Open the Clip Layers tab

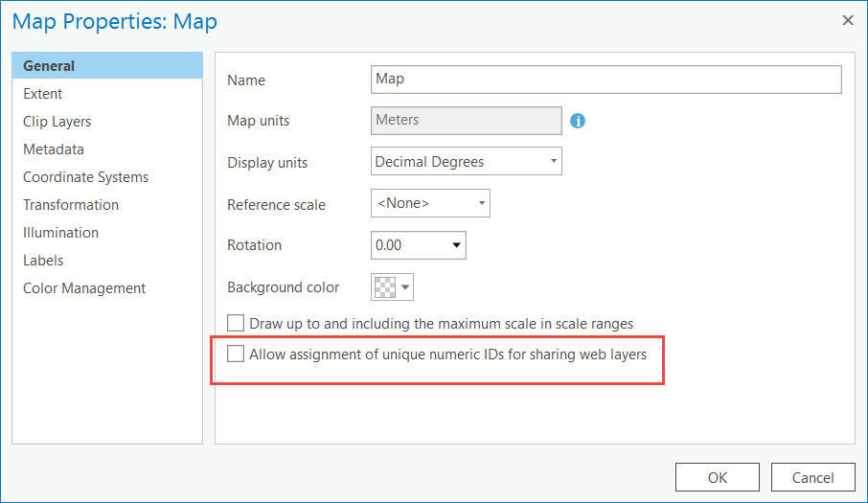coord(57,122)
